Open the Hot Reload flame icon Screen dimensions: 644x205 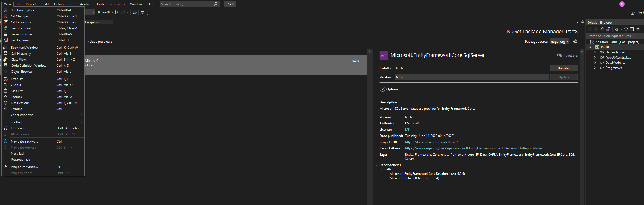[x=123, y=12]
